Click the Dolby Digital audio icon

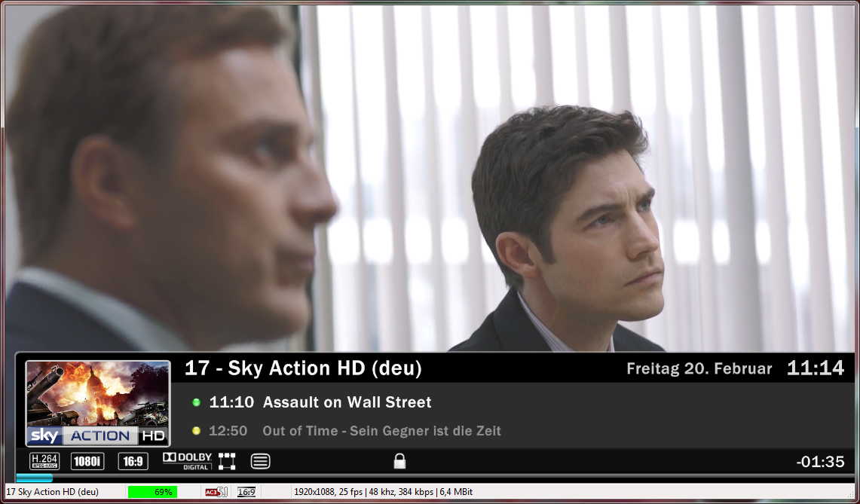(x=187, y=461)
